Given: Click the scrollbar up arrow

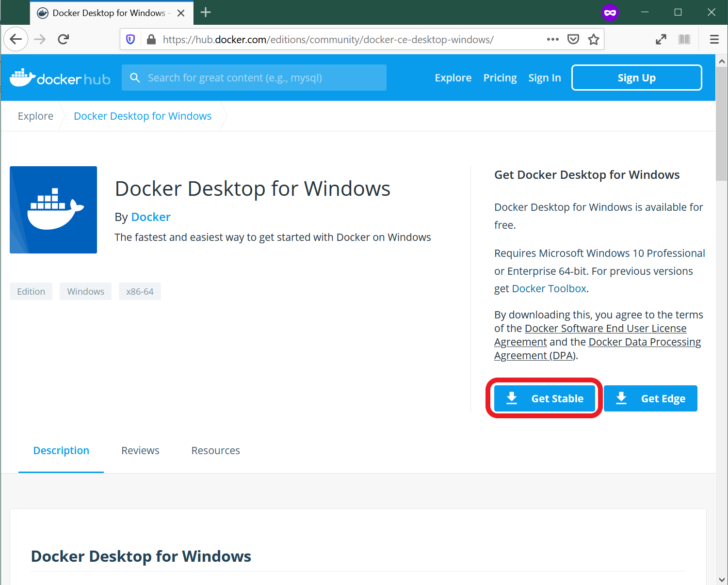Looking at the screenshot, I should [x=722, y=61].
